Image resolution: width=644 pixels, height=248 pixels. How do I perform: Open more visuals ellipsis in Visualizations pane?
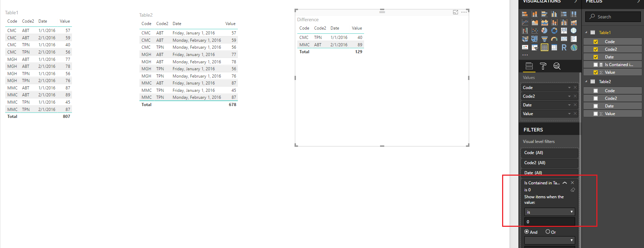tap(525, 55)
